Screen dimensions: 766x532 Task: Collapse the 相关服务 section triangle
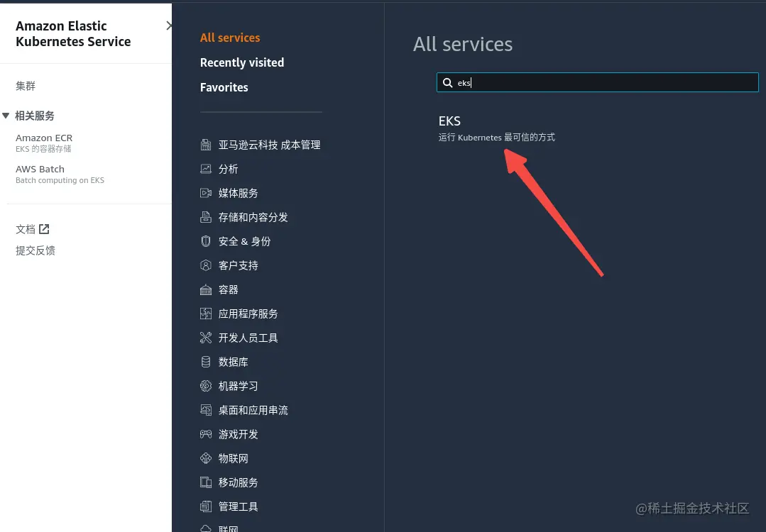[6, 116]
